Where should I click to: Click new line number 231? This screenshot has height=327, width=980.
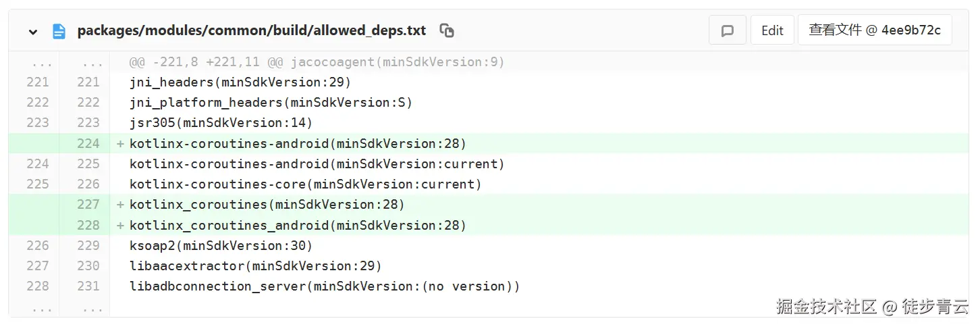click(x=88, y=286)
